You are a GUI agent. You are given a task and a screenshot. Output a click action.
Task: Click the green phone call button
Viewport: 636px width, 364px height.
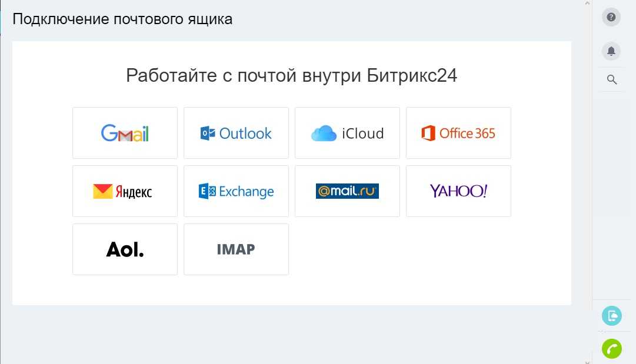tap(612, 349)
